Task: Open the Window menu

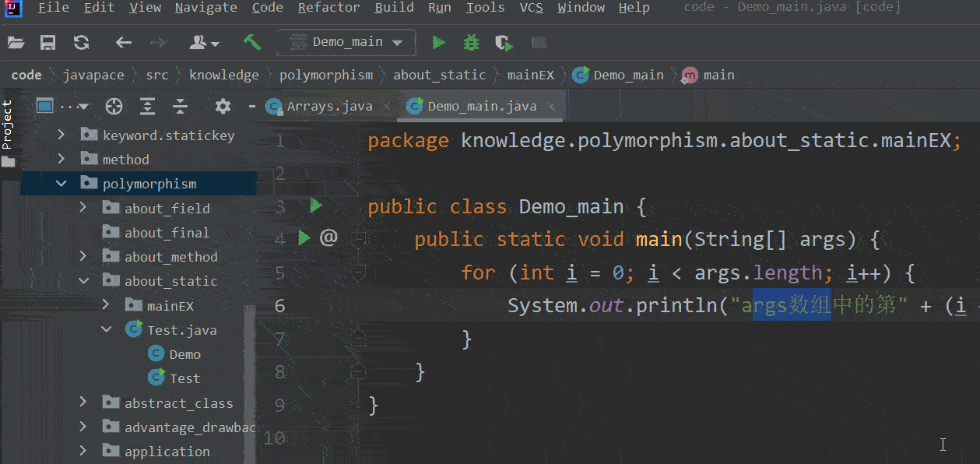Action: point(581,8)
